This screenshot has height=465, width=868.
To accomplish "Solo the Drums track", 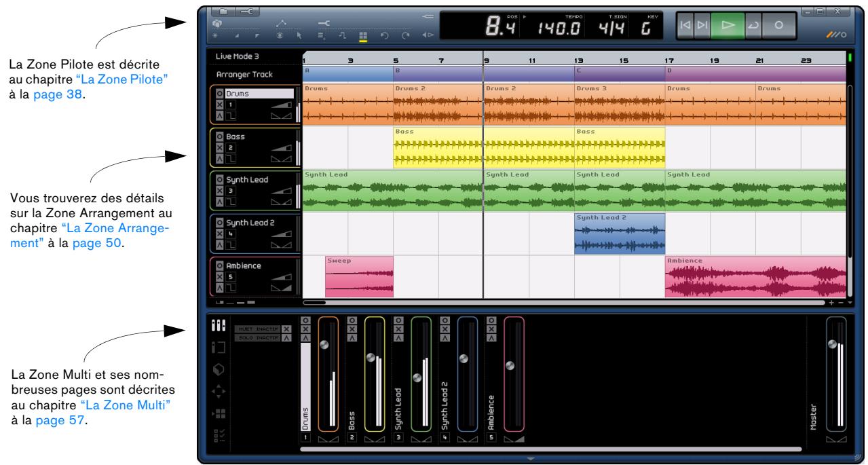I will pos(219,116).
